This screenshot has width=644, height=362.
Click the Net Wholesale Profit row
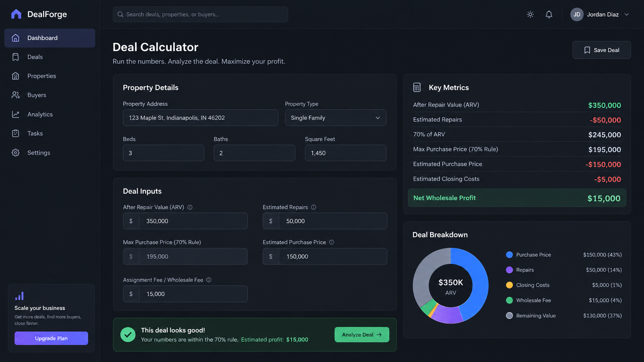(x=517, y=198)
